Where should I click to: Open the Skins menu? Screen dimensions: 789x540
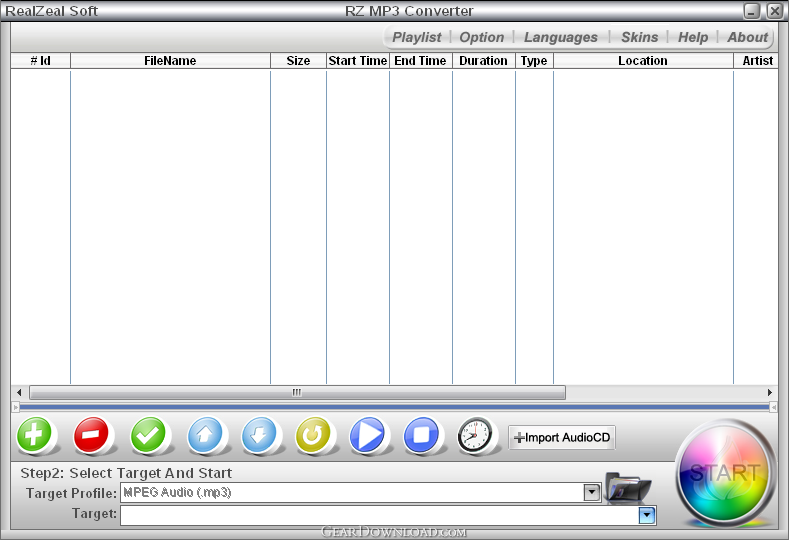click(x=639, y=37)
